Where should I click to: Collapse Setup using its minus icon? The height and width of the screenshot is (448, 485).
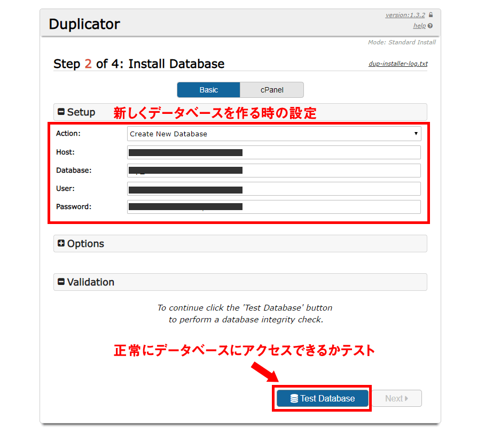(61, 112)
